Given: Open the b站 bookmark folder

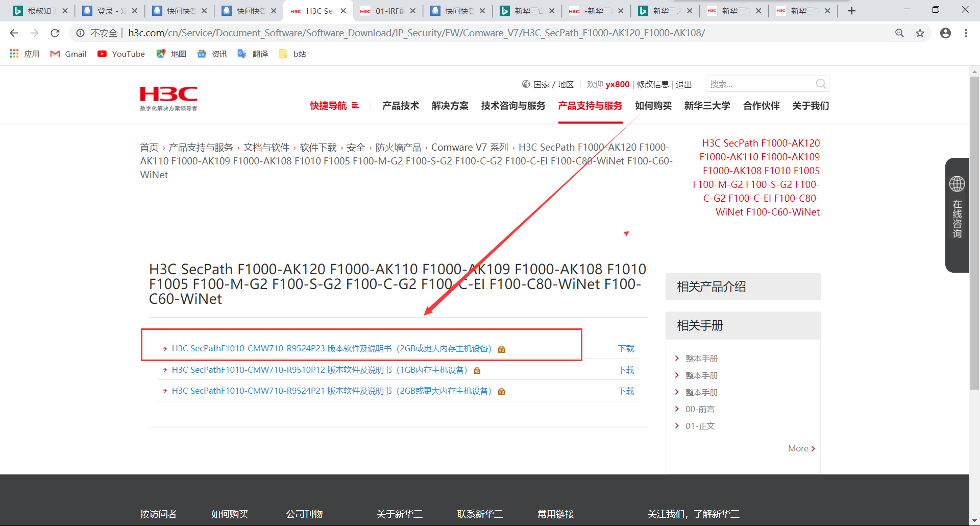Looking at the screenshot, I should click(293, 54).
